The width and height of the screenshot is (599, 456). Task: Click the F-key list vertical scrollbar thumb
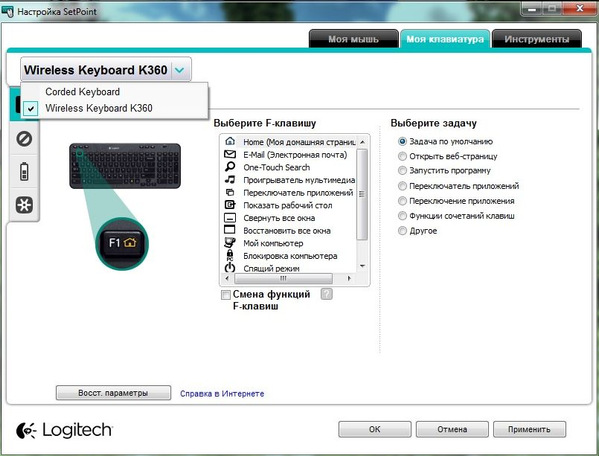click(x=362, y=194)
